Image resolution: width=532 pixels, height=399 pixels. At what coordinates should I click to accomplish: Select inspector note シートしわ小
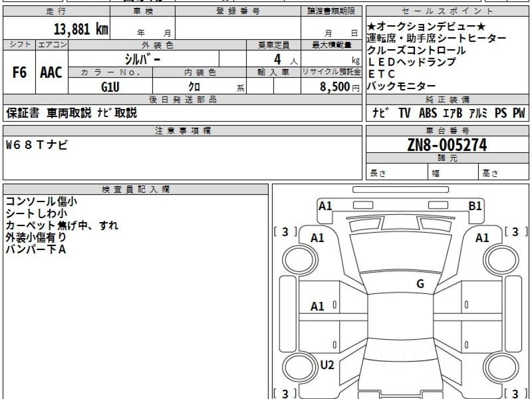pos(36,214)
